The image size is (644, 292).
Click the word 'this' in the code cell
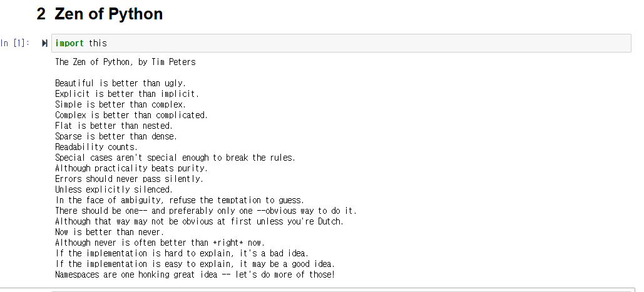tap(98, 43)
